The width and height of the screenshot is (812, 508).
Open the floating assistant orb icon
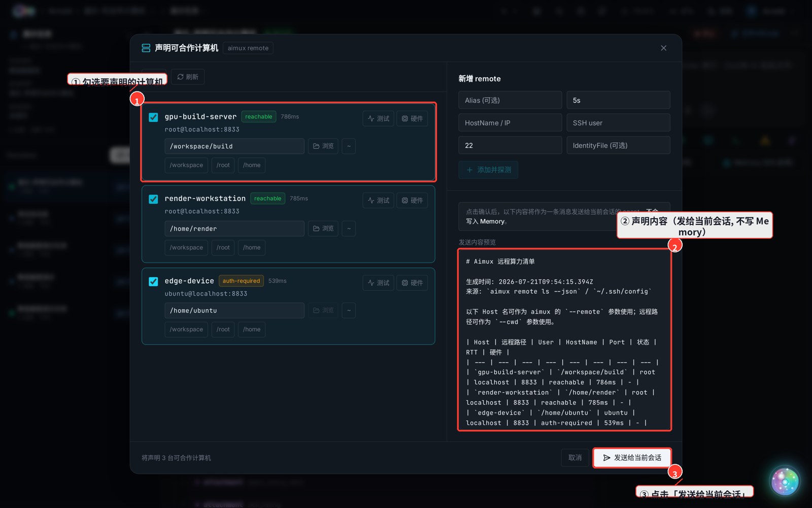pyautogui.click(x=785, y=481)
